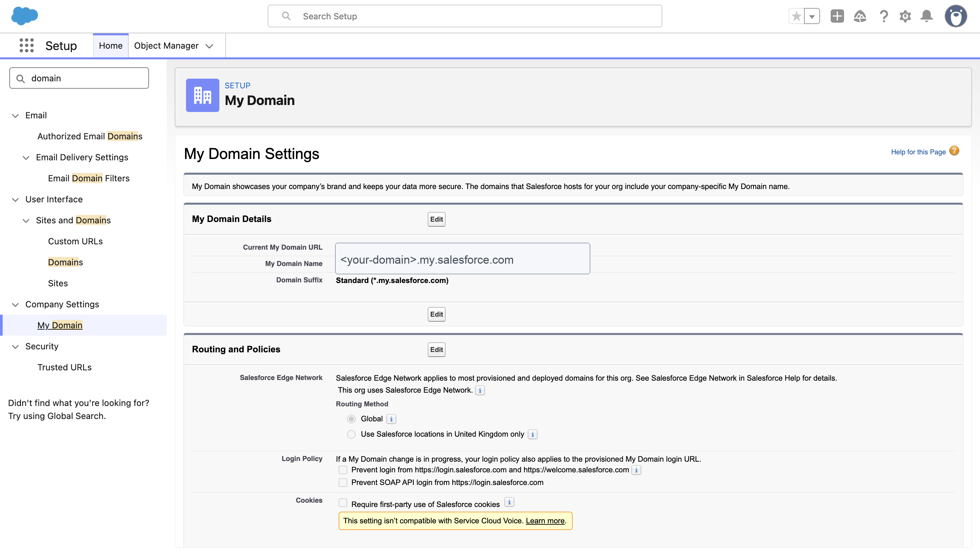This screenshot has width=980, height=556.
Task: Click the SETUP breadcrumb link
Action: (x=237, y=86)
